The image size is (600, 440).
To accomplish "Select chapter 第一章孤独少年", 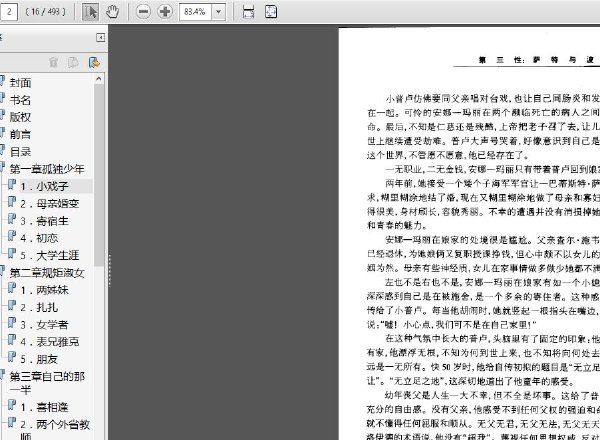I will coord(47,169).
